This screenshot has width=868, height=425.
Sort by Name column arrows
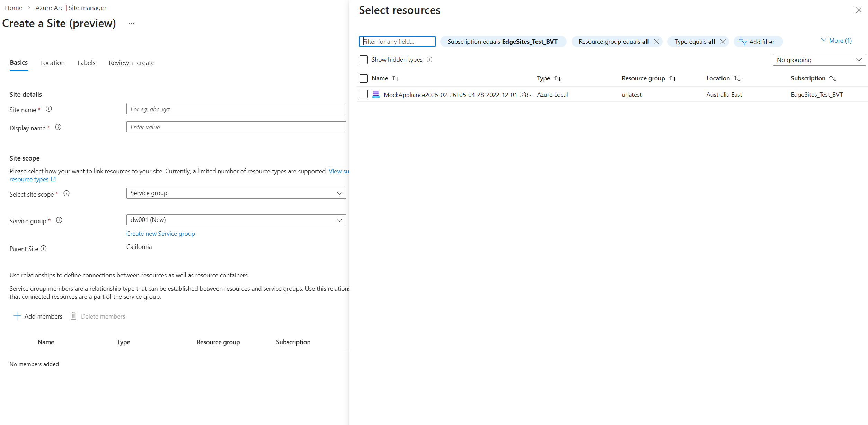pyautogui.click(x=395, y=78)
